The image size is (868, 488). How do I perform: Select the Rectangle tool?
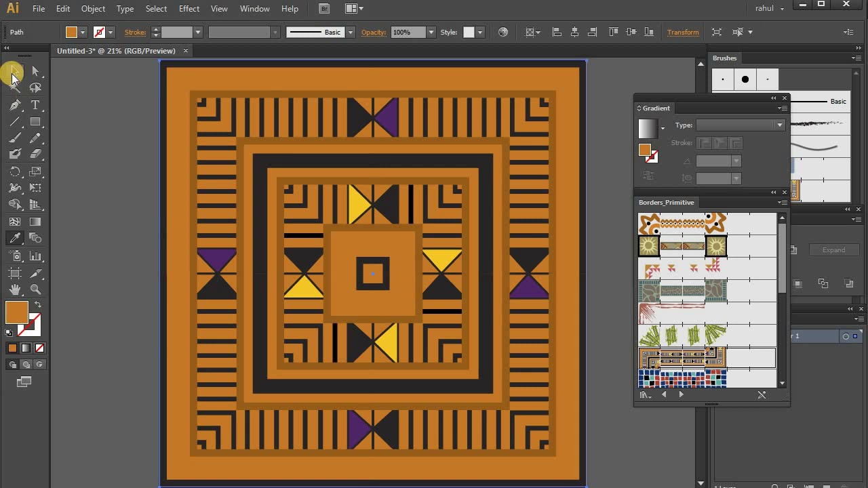(35, 122)
